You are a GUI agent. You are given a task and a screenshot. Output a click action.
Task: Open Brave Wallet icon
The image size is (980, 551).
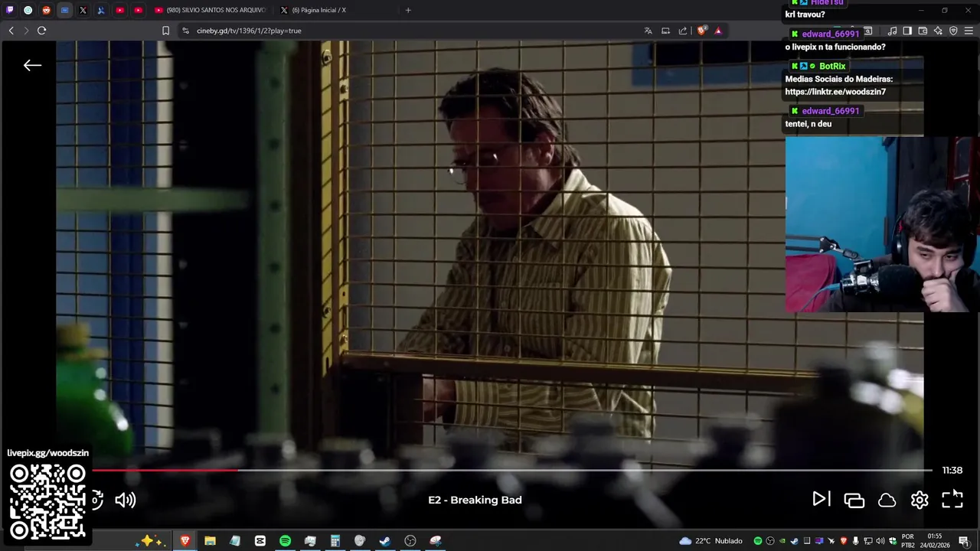pyautogui.click(x=923, y=31)
